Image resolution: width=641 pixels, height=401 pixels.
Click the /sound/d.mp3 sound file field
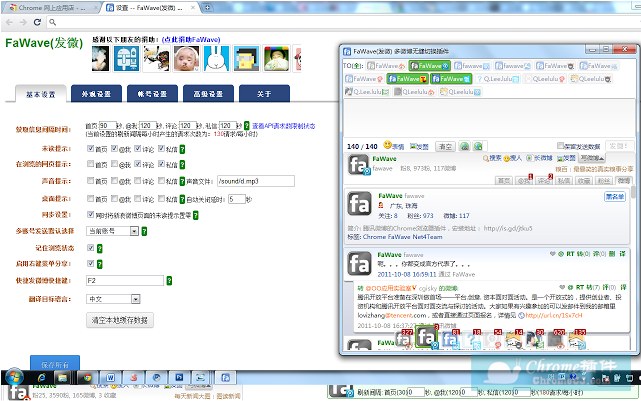(x=256, y=181)
